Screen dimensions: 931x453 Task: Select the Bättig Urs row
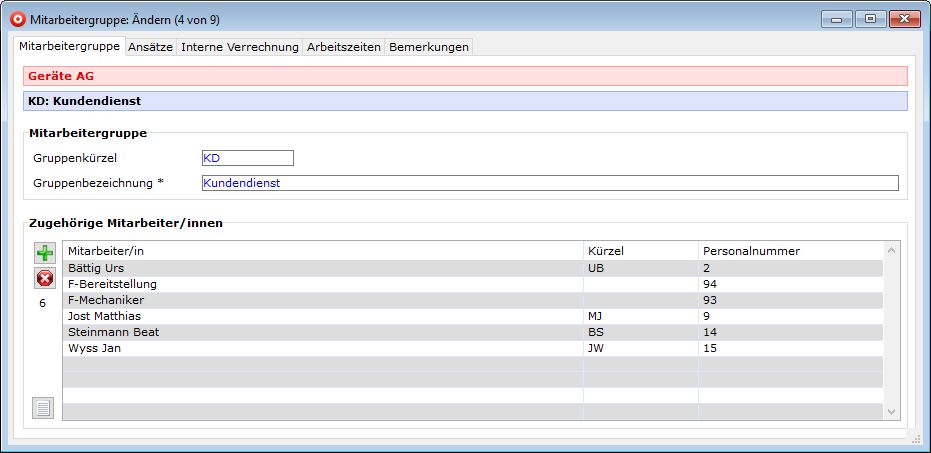coord(322,268)
